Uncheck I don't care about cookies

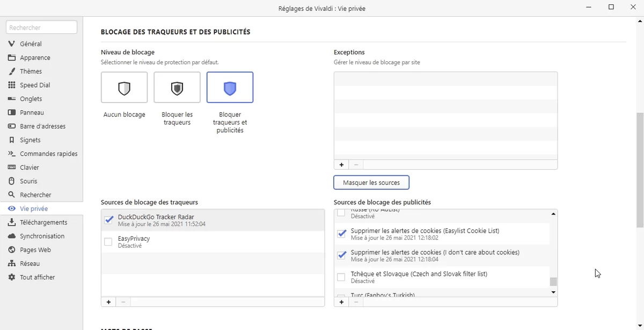tap(341, 256)
